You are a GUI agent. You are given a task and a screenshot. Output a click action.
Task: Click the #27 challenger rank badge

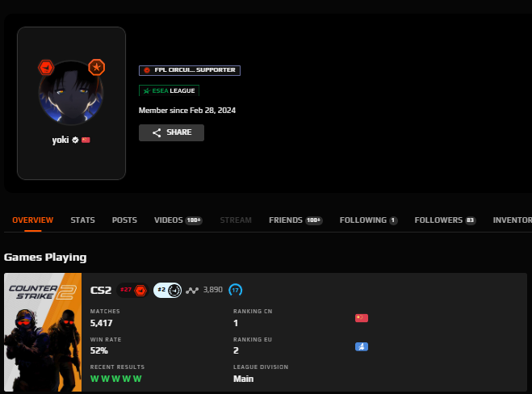[133, 290]
